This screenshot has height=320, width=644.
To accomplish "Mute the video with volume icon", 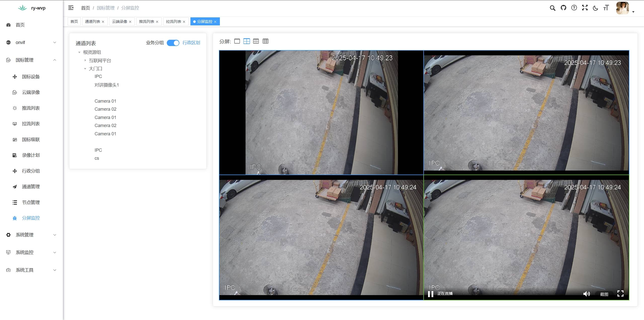I will pyautogui.click(x=586, y=294).
